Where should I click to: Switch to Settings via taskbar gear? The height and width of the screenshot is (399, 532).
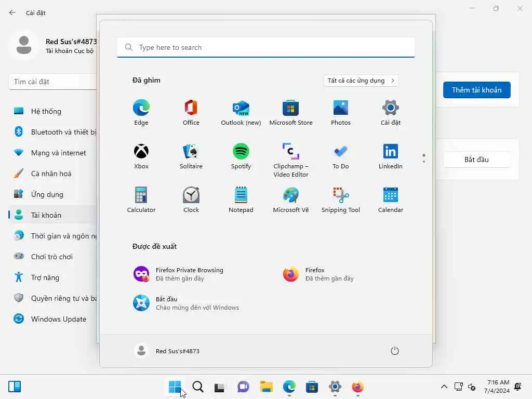click(335, 387)
